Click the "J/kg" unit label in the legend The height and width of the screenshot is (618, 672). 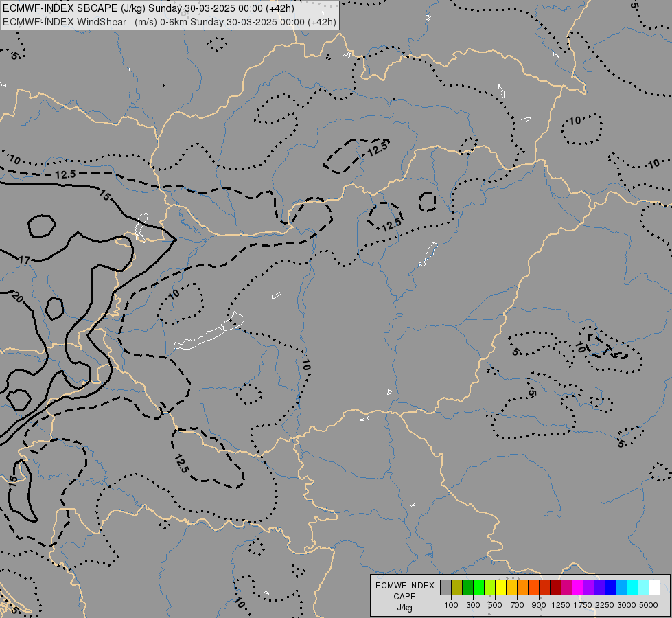pos(404,608)
